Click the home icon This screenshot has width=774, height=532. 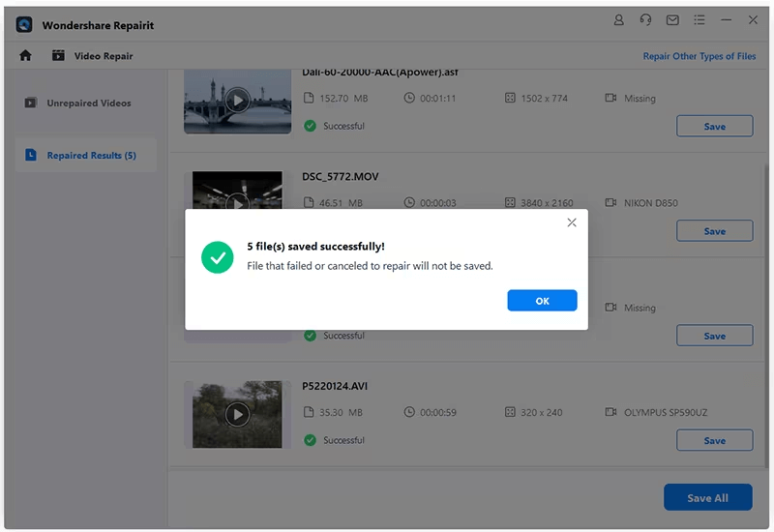[x=25, y=56]
